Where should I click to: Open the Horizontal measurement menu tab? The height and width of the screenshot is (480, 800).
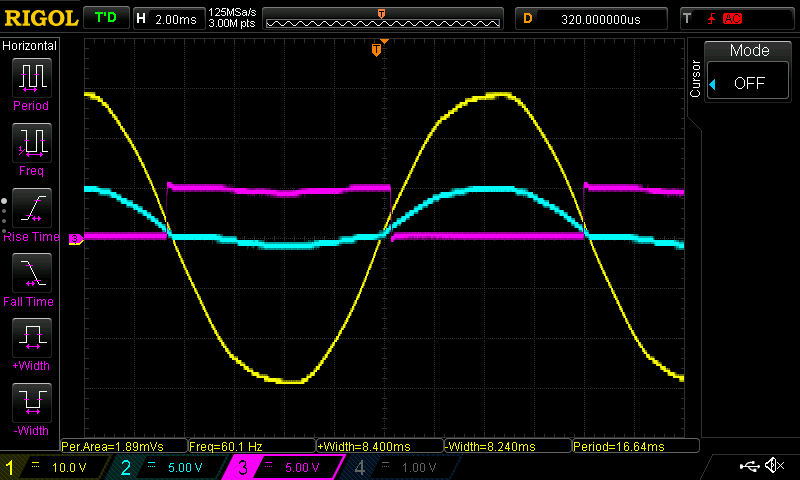click(x=30, y=46)
